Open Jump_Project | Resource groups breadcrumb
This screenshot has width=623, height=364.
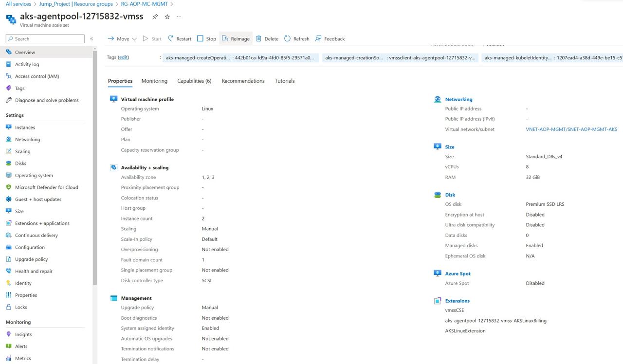point(76,4)
